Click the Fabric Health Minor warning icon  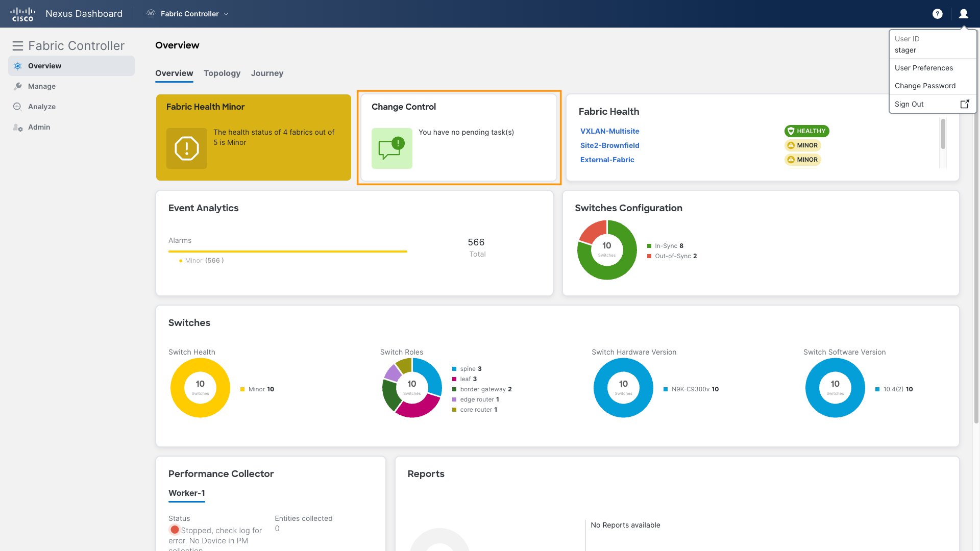[187, 148]
